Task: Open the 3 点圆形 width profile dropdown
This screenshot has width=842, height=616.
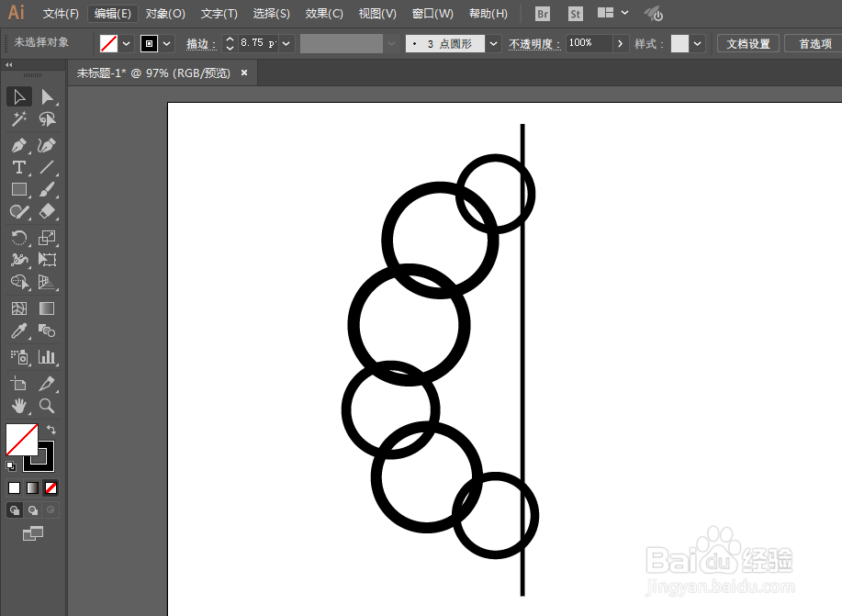Action: [x=493, y=42]
